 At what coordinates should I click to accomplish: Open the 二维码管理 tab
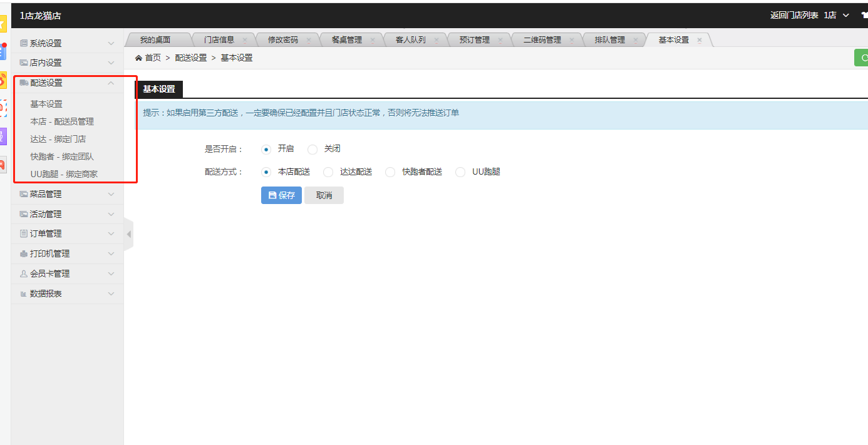pyautogui.click(x=542, y=40)
